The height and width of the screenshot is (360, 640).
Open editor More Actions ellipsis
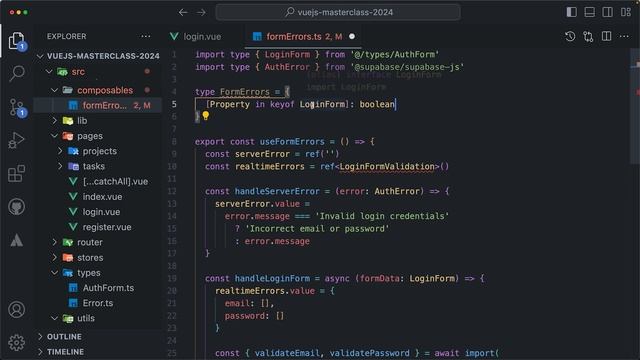624,36
